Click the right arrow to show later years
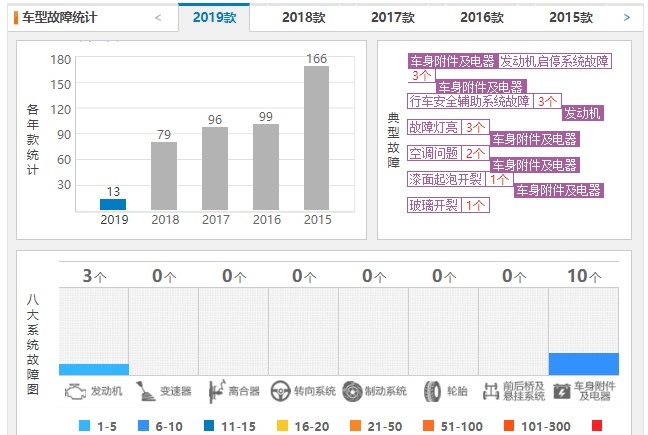This screenshot has width=648, height=435. (627, 17)
